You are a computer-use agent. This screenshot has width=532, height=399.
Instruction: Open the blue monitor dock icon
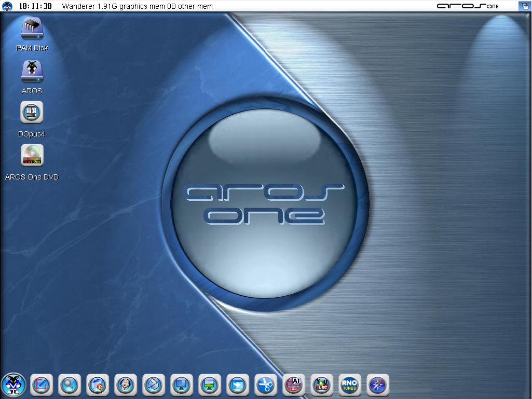182,385
